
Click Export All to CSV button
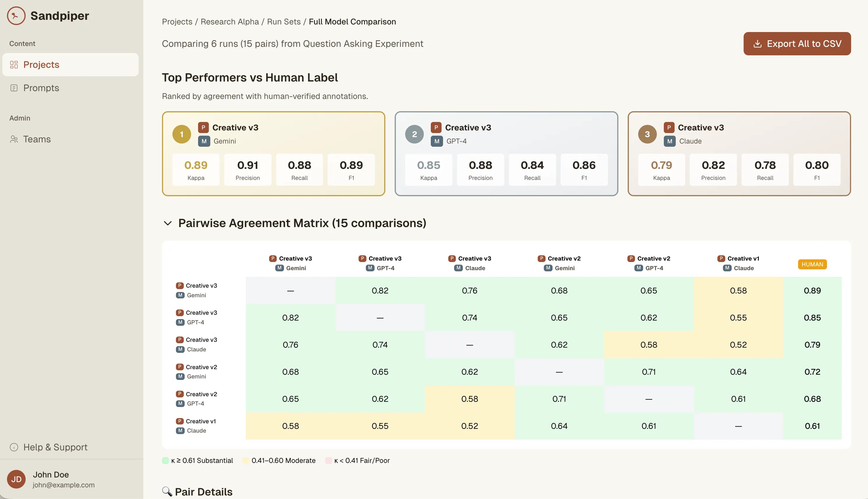click(797, 44)
